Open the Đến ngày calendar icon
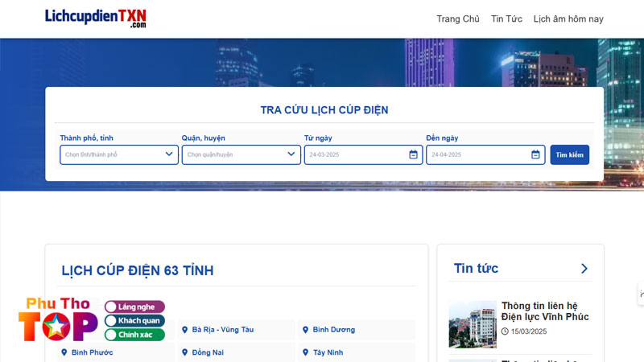The image size is (644, 362). coord(535,154)
